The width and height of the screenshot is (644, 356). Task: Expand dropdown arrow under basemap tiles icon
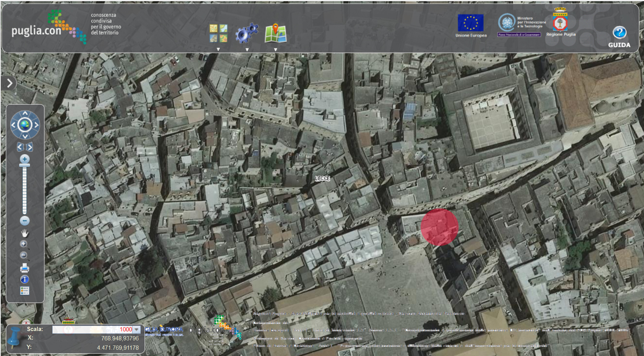click(218, 50)
